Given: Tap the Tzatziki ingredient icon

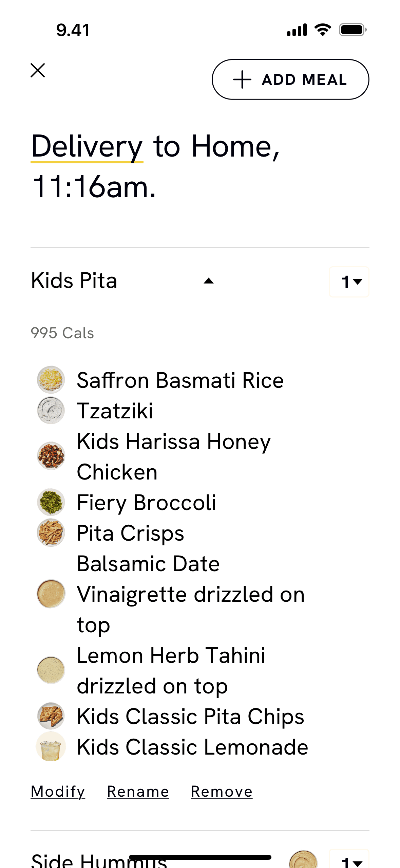Looking at the screenshot, I should coord(51,411).
